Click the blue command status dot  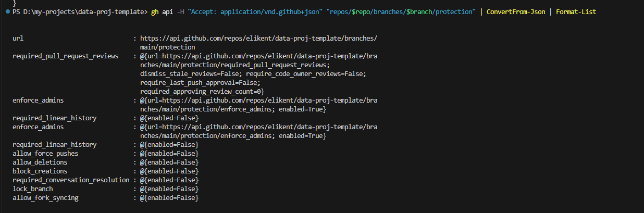(7, 11)
